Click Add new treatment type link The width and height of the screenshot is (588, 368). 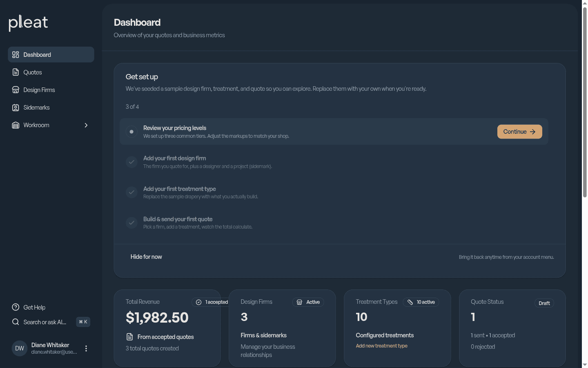pyautogui.click(x=381, y=346)
